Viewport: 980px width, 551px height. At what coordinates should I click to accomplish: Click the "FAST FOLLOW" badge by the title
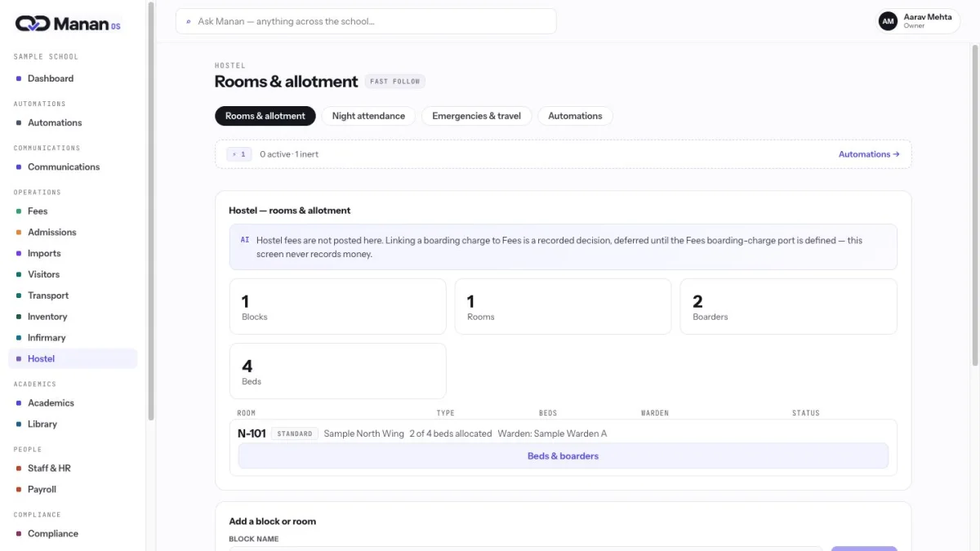[395, 82]
